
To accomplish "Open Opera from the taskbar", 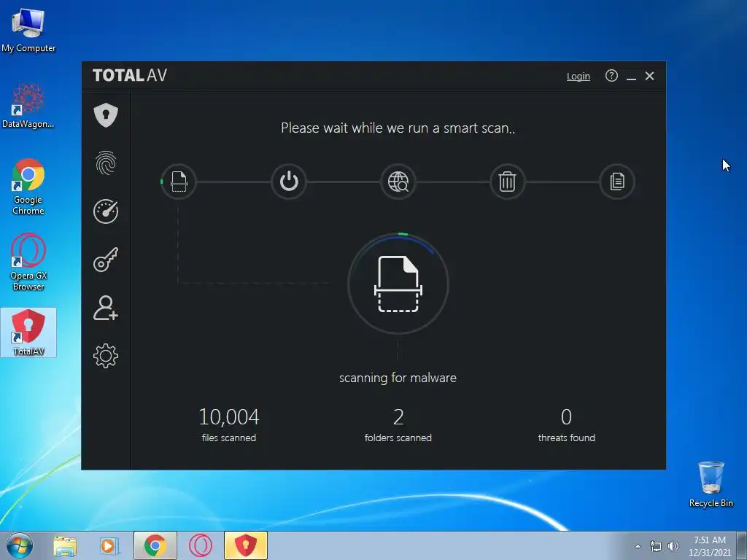I will (x=201, y=545).
